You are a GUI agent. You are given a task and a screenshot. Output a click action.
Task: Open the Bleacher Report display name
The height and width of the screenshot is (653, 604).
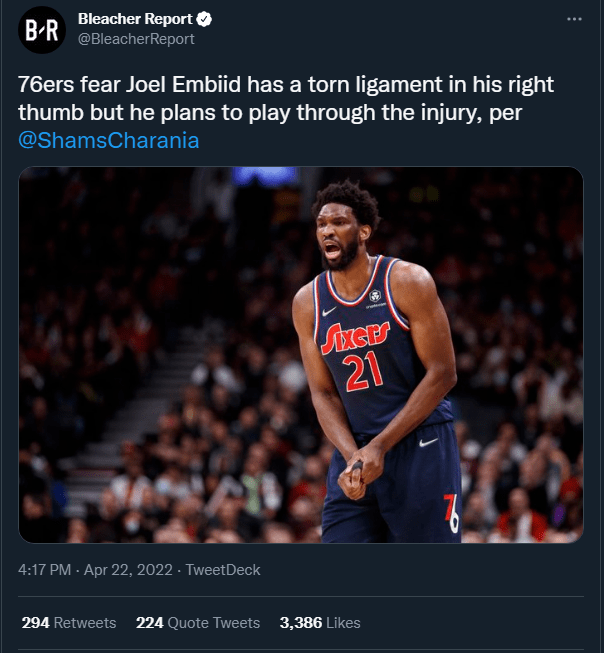click(x=134, y=20)
